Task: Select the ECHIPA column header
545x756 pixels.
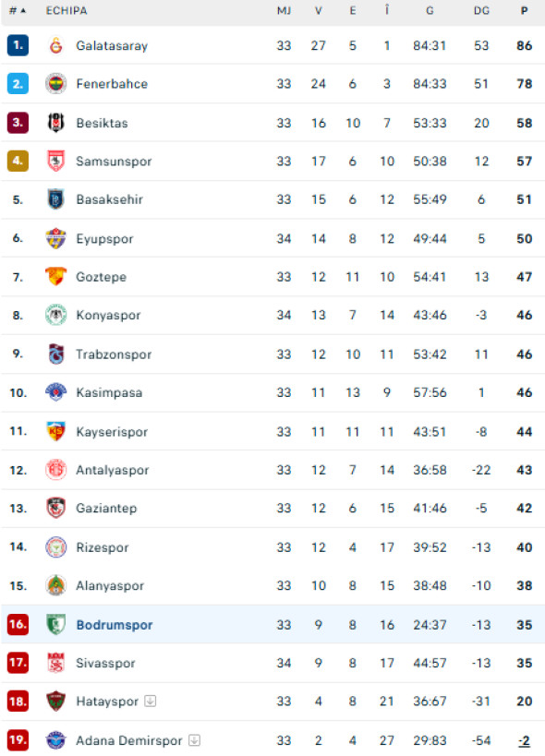Action: tap(67, 10)
